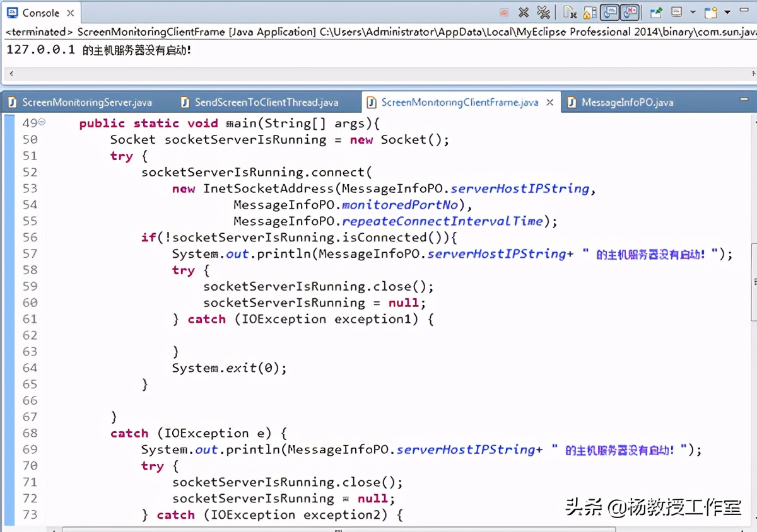Toggle show console on standard error change
The height and width of the screenshot is (532, 757).
point(630,12)
